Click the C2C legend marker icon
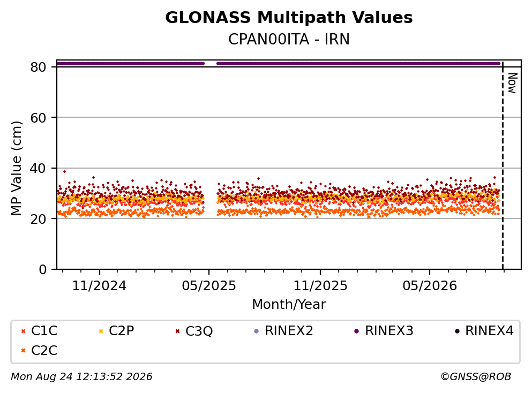The width and height of the screenshot is (532, 393). click(x=23, y=351)
